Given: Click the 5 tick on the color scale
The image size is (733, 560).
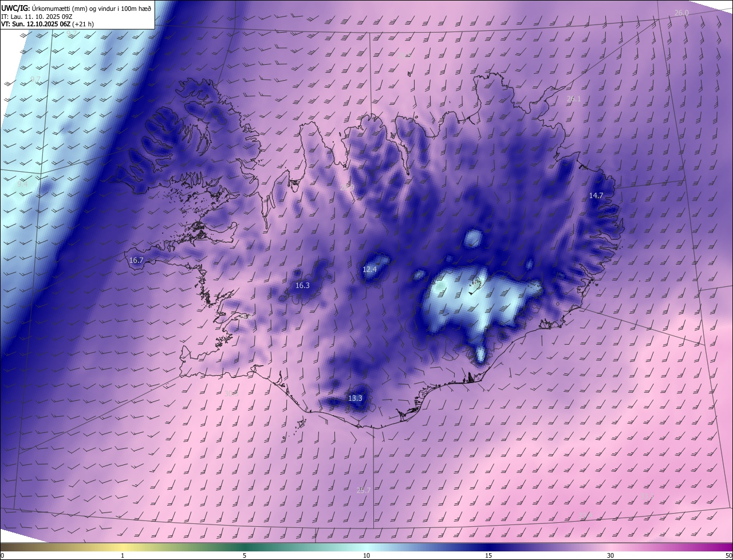Looking at the screenshot, I should (x=245, y=555).
